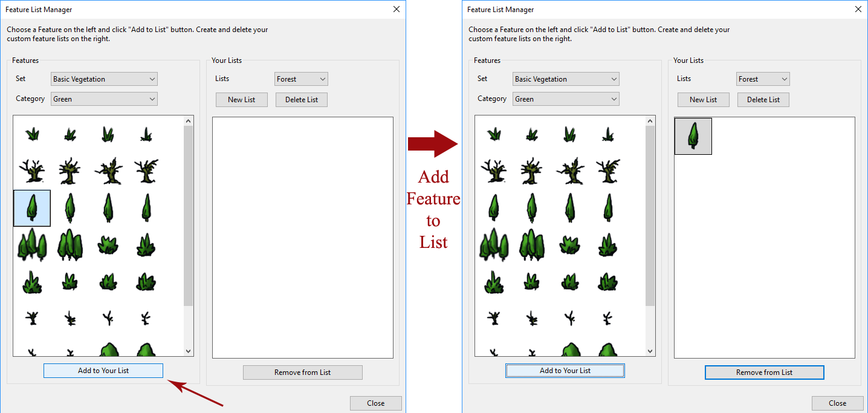Select the highlighted cypress tree feature
This screenshot has height=413, width=868.
click(x=31, y=208)
